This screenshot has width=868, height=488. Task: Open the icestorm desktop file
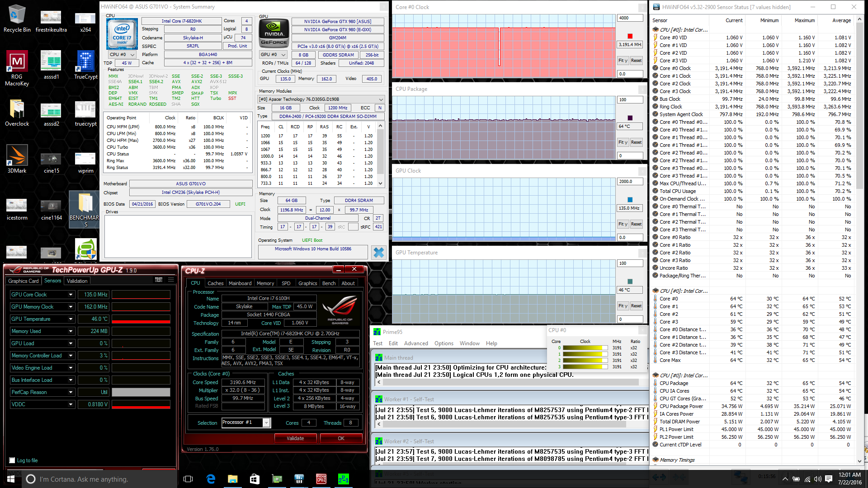pyautogui.click(x=17, y=210)
